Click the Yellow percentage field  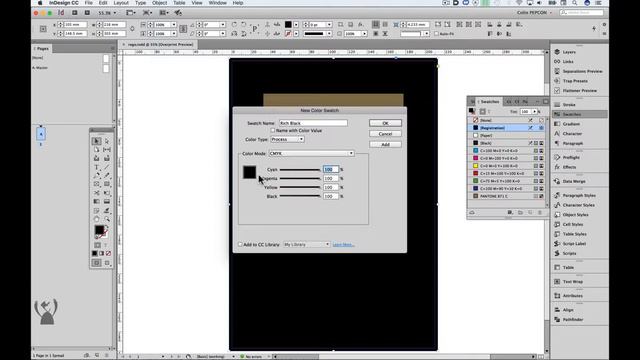331,187
